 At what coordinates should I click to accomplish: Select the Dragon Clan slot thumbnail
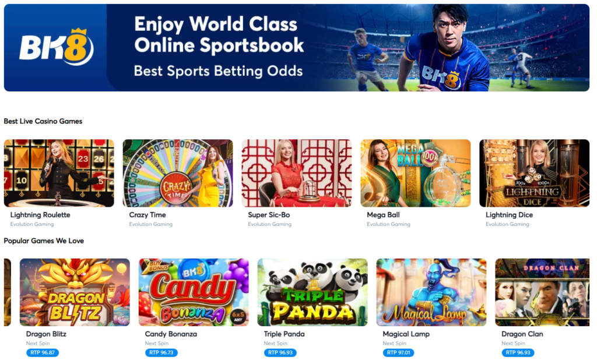pos(542,292)
